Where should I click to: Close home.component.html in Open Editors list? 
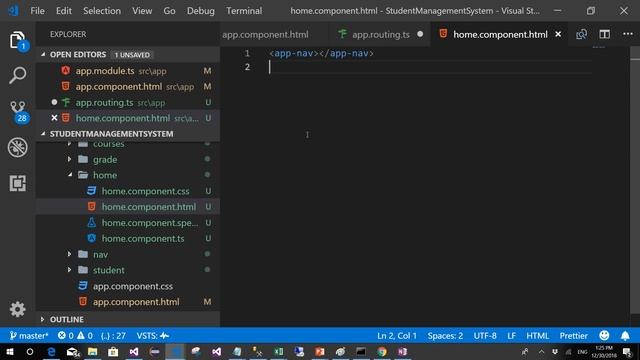click(x=54, y=118)
